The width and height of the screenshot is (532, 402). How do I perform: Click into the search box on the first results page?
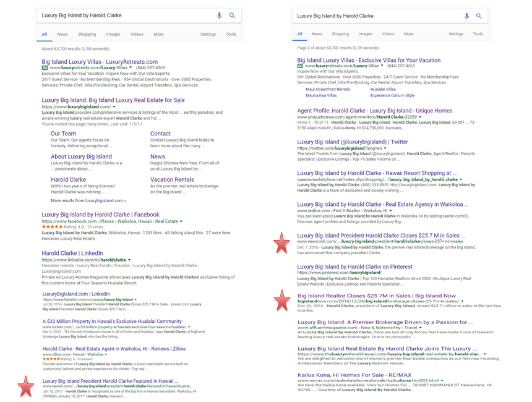point(124,15)
